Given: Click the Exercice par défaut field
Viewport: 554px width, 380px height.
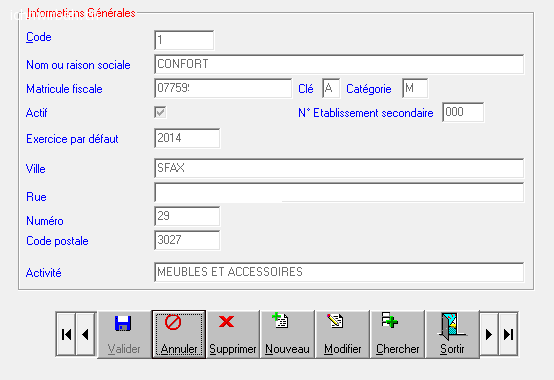Looking at the screenshot, I should (x=187, y=138).
